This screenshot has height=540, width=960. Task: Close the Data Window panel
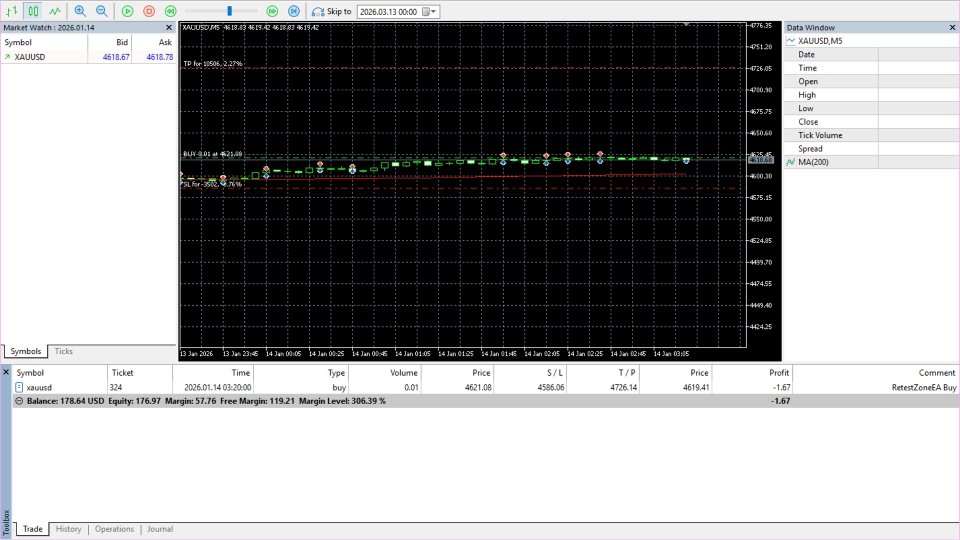(x=952, y=28)
